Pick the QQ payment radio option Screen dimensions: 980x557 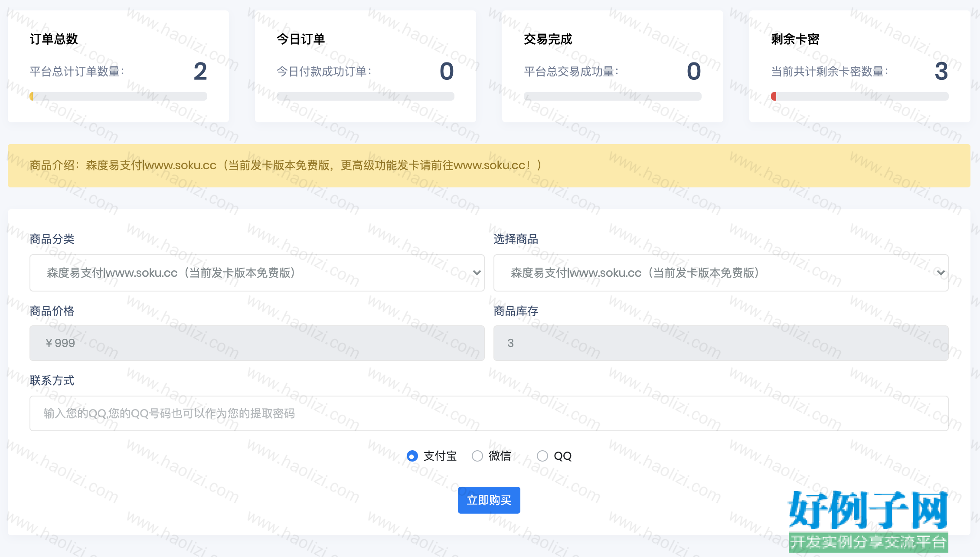[542, 456]
